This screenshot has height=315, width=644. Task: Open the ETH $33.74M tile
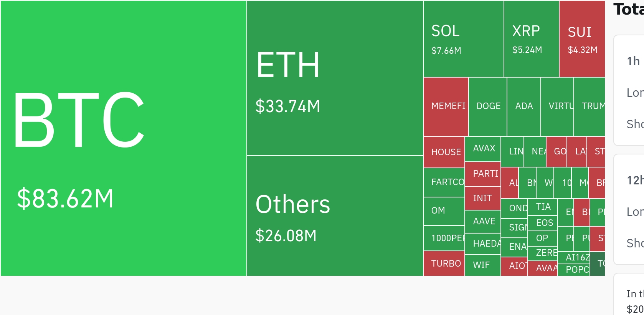click(x=335, y=78)
